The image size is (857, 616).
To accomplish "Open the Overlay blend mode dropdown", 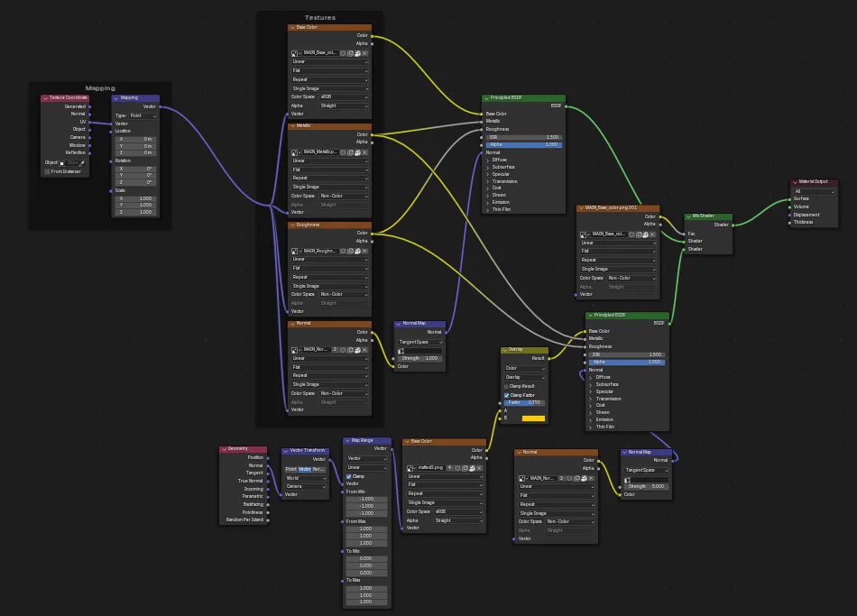I will (x=525, y=377).
